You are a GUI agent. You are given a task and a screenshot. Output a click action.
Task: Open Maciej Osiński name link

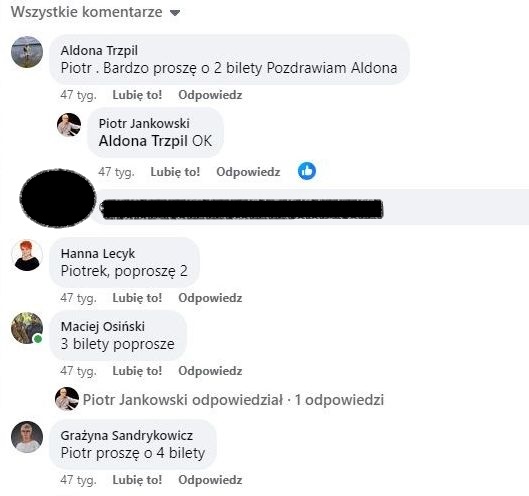[x=103, y=326]
